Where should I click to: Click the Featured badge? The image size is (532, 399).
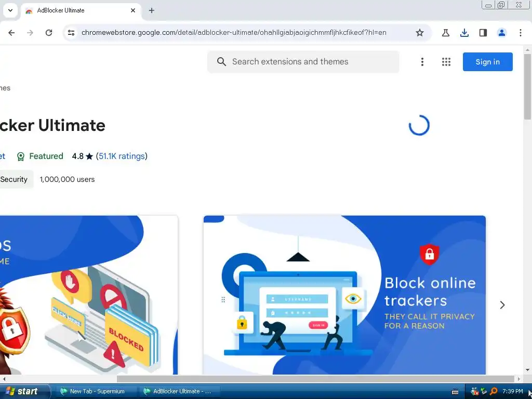point(40,156)
